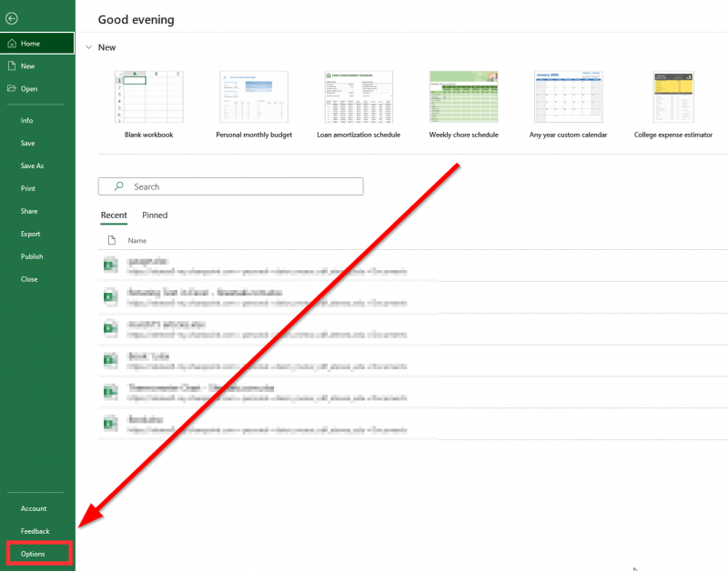This screenshot has height=571, width=728.
Task: Open the Loan amortization schedule template
Action: [358, 96]
